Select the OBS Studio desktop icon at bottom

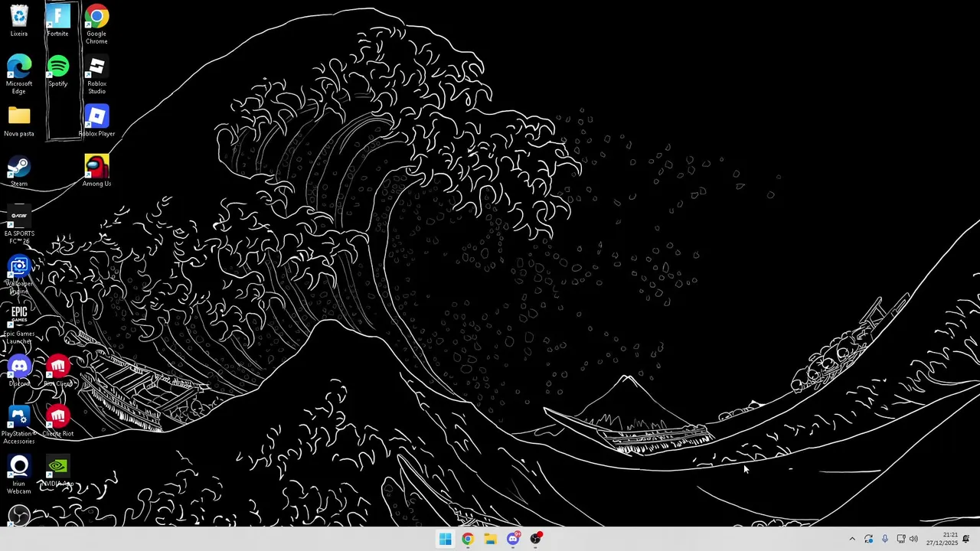(19, 516)
